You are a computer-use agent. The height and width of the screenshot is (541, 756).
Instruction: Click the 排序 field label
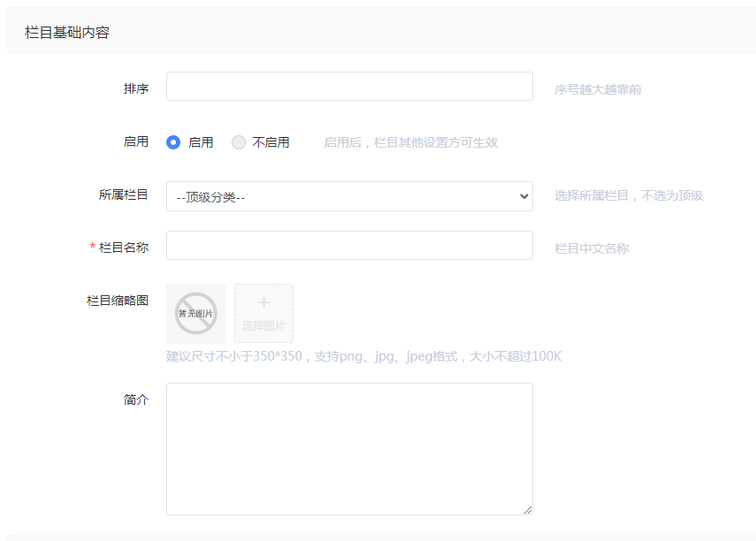coord(136,88)
